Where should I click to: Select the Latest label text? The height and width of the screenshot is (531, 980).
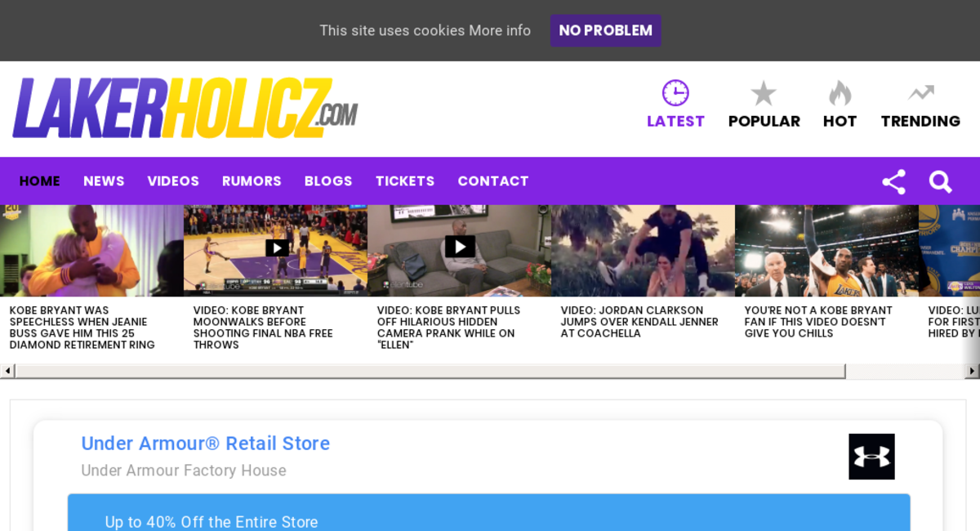point(675,121)
